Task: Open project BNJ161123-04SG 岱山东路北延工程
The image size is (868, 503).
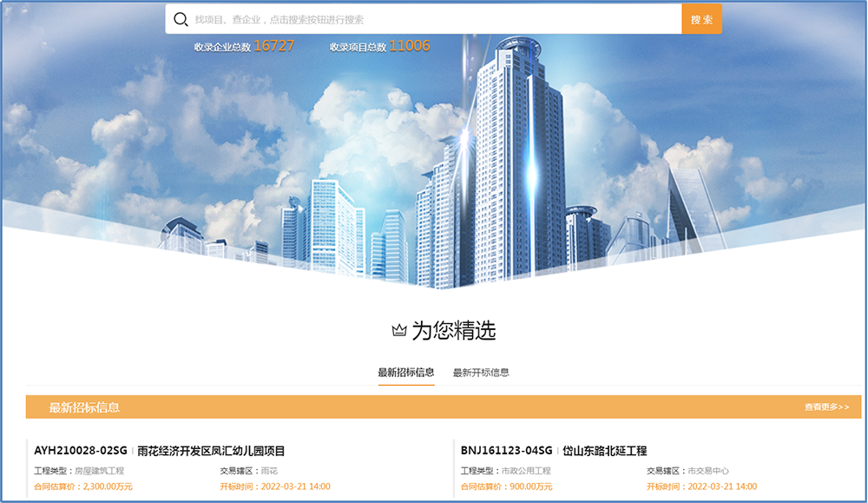Action: (554, 451)
